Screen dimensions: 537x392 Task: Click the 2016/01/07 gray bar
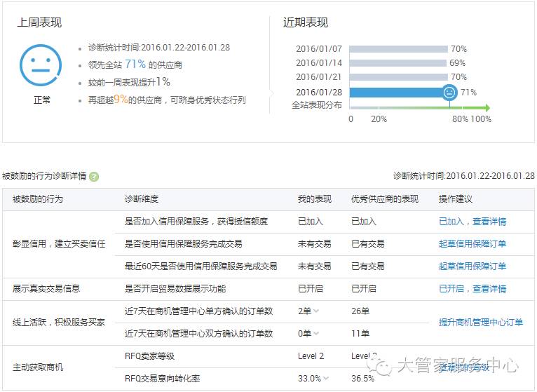pos(398,49)
